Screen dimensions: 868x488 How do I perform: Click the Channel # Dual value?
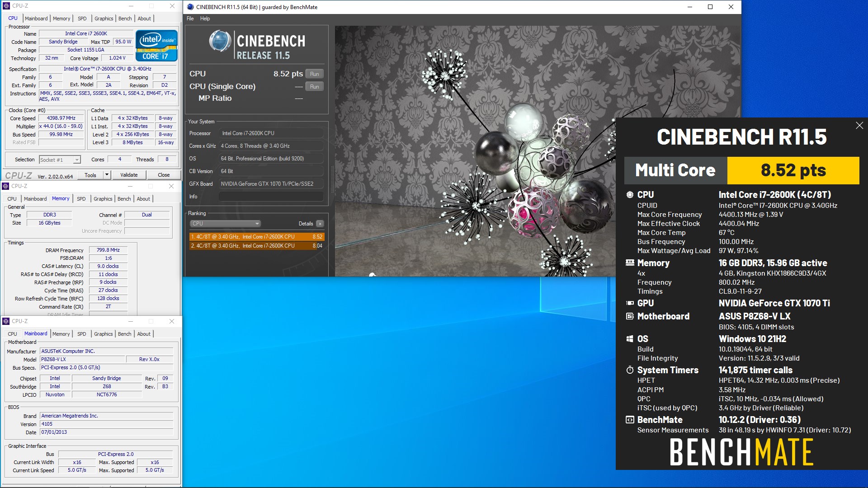(x=147, y=215)
